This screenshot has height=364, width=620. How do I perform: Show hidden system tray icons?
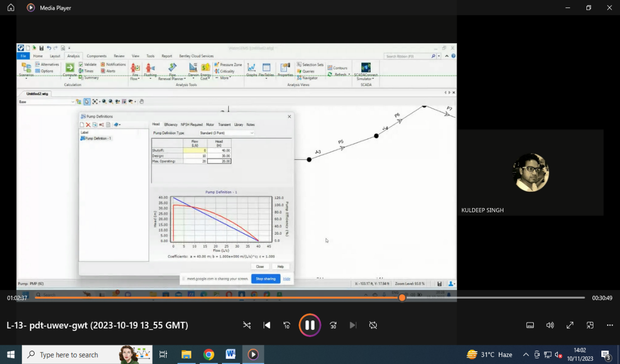[526, 354]
